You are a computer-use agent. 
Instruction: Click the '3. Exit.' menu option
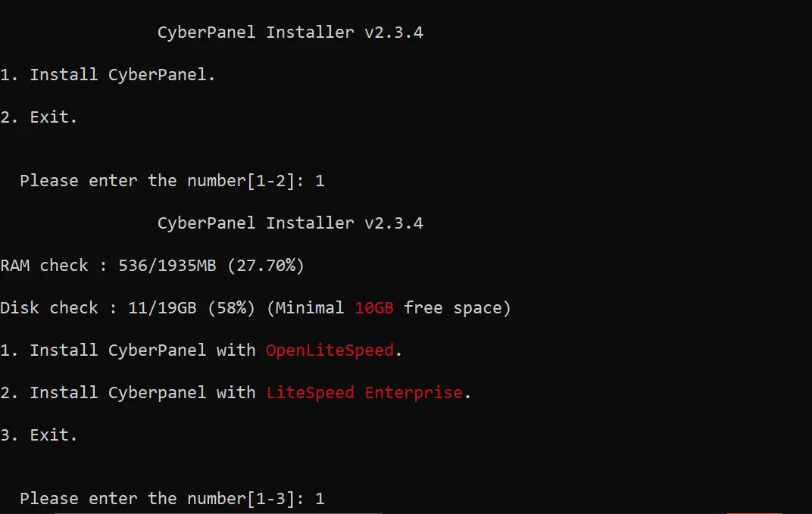(39, 435)
